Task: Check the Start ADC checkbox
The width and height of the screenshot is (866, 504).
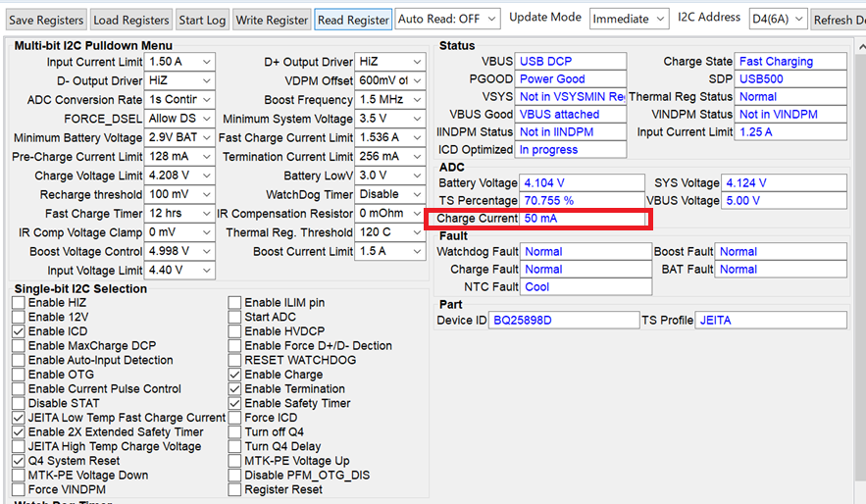Action: pos(234,317)
